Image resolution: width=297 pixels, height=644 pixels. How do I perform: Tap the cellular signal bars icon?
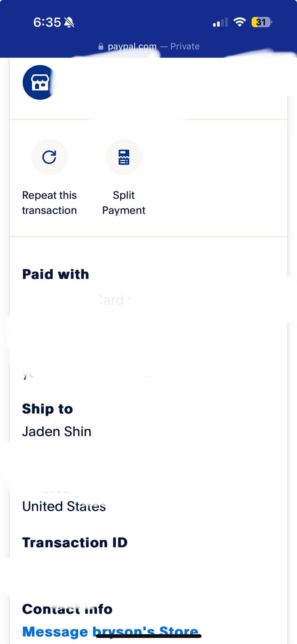tap(220, 23)
